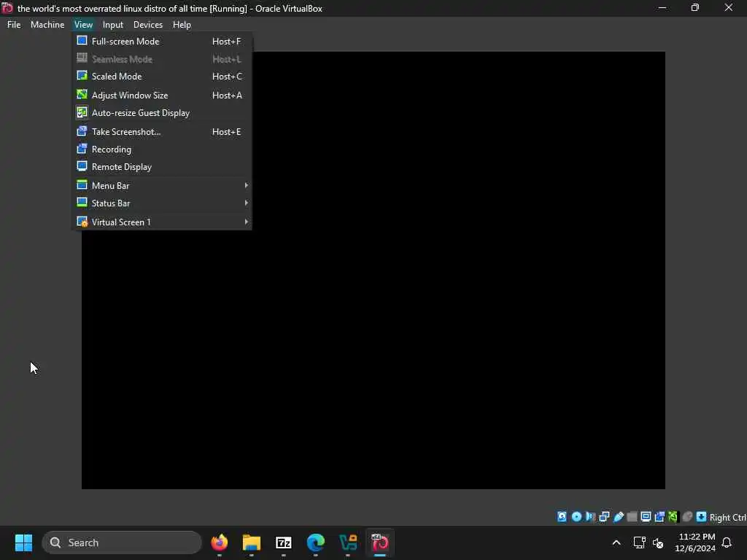The height and width of the screenshot is (560, 747).
Task: Choose Scaled Mode Host+C entry
Action: pyautogui.click(x=161, y=76)
